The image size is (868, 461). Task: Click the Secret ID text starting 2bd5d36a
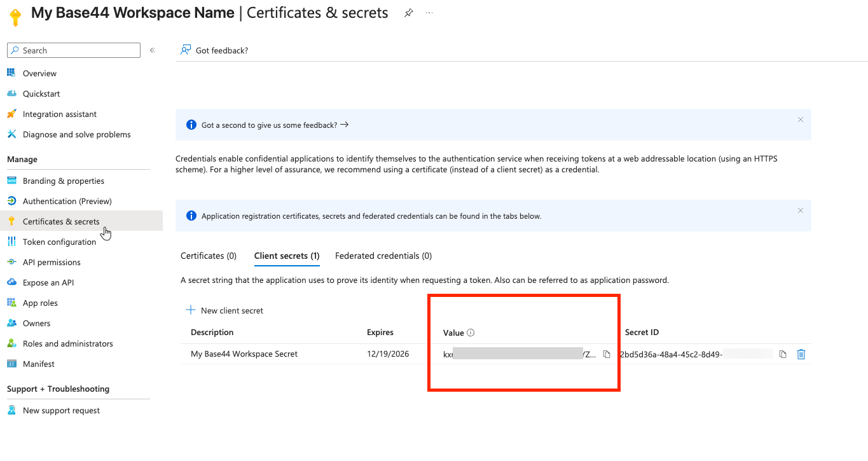[672, 354]
